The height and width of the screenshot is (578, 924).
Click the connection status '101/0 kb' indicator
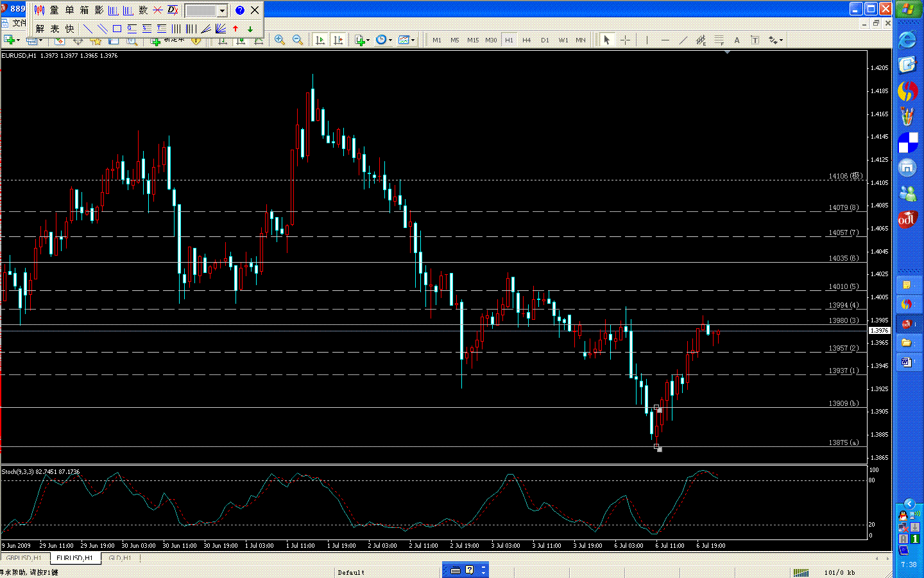tap(839, 572)
